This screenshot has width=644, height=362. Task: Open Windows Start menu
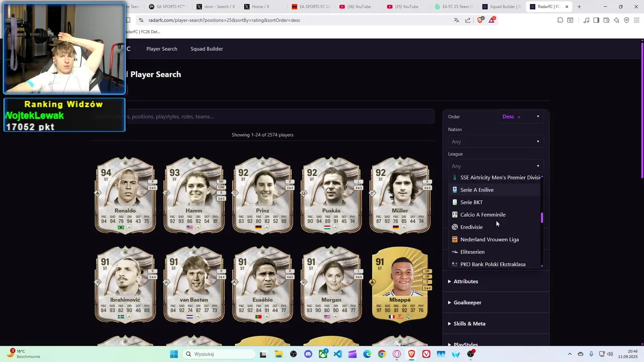point(174,354)
